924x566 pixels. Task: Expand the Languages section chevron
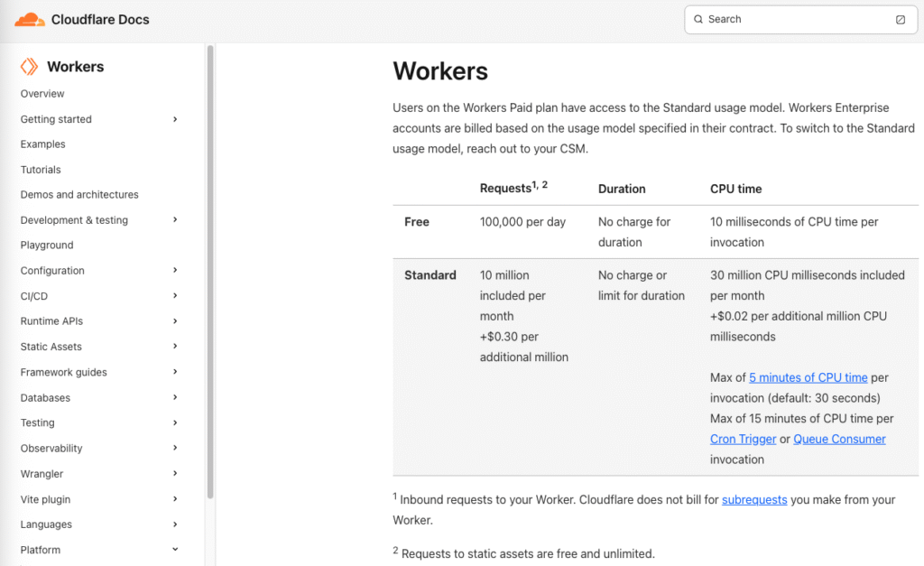pyautogui.click(x=175, y=524)
